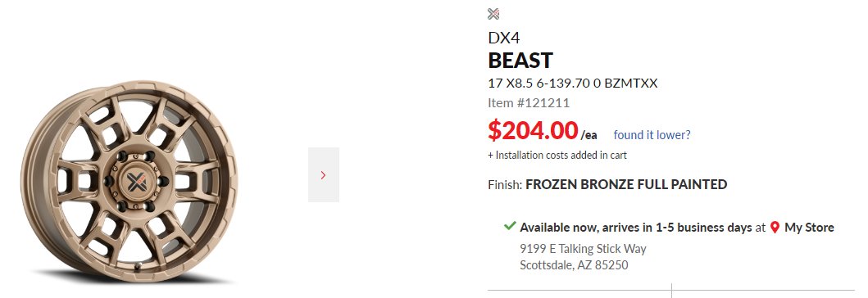The width and height of the screenshot is (868, 298).
Task: Click the DX4 brand logo above product name
Action: (x=493, y=14)
